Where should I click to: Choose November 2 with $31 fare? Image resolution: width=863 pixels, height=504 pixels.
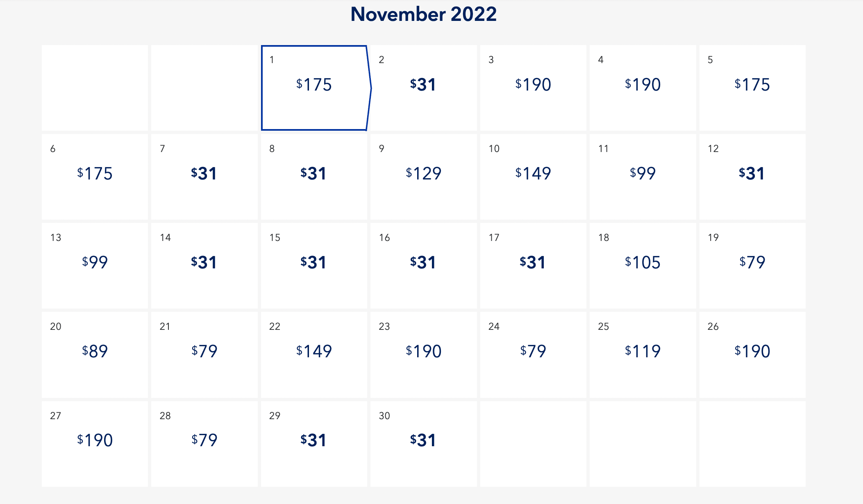[x=423, y=88]
